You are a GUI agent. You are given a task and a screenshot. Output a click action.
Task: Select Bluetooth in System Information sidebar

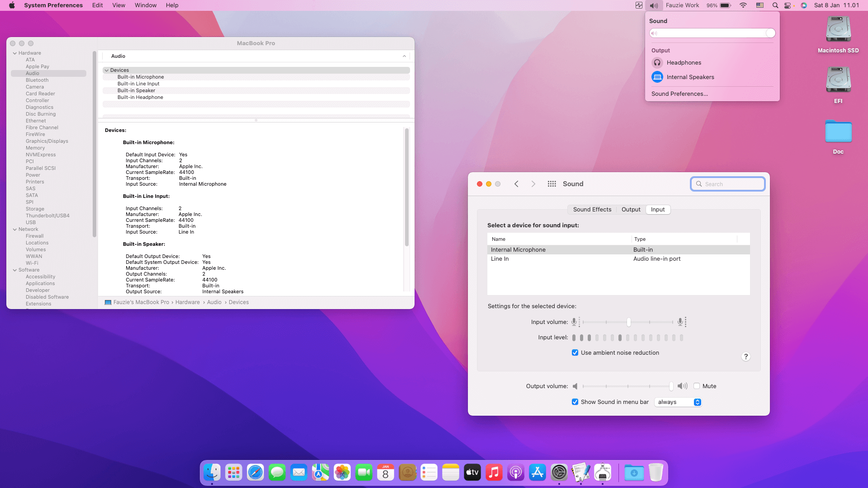37,80
